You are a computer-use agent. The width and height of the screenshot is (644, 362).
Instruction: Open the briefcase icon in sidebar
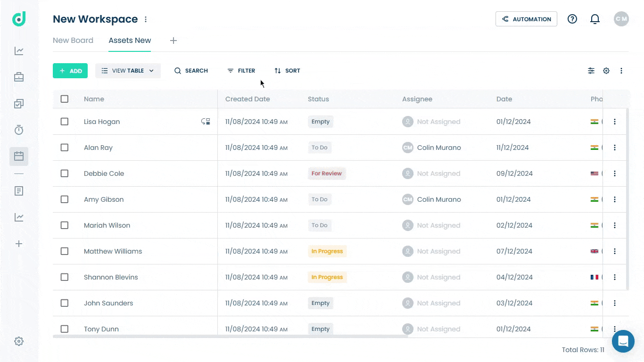(x=19, y=77)
